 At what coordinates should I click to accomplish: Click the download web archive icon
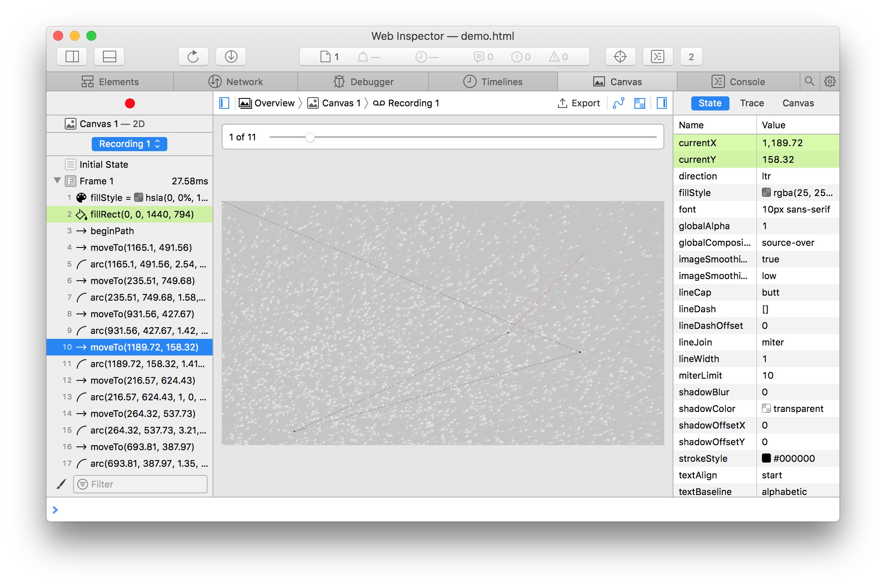coord(231,56)
